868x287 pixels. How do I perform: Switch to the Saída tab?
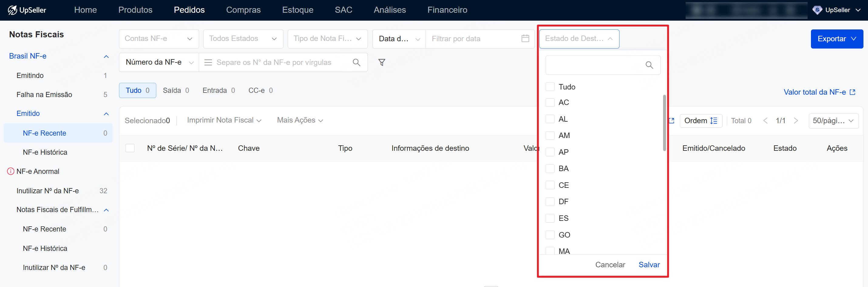pos(175,90)
